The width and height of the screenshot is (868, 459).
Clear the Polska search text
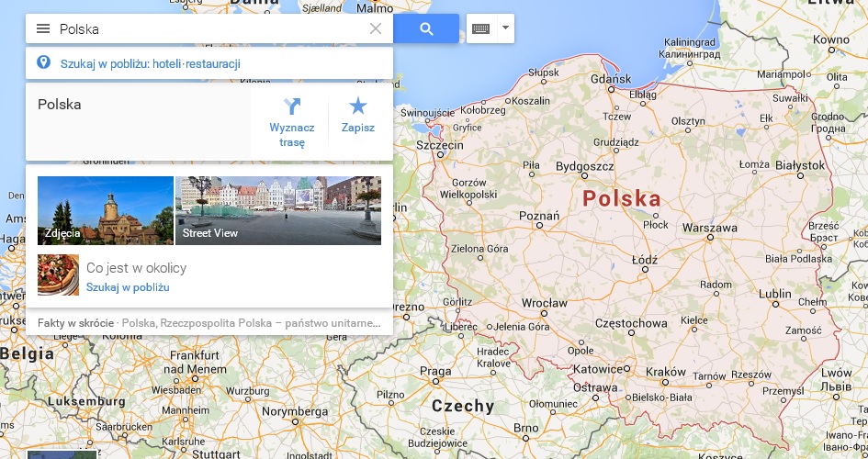(x=376, y=28)
